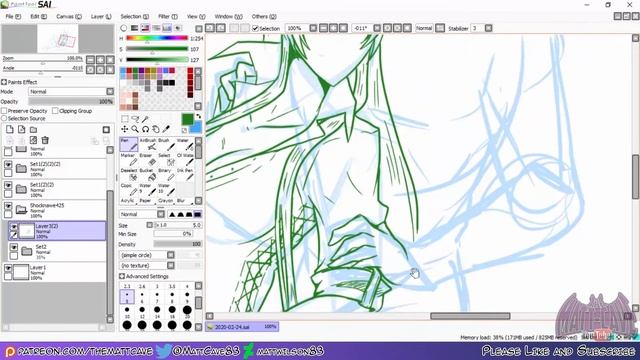Open the Edit menu

click(x=38, y=16)
